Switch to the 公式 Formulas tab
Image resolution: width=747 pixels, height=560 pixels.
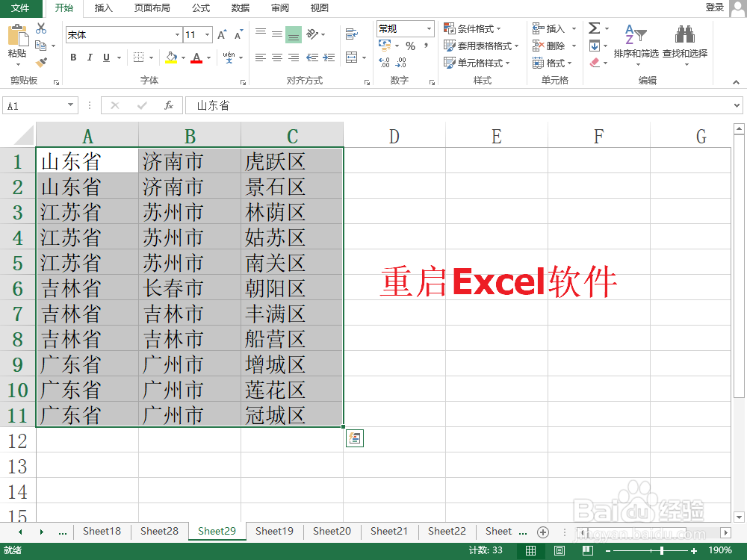[200, 8]
